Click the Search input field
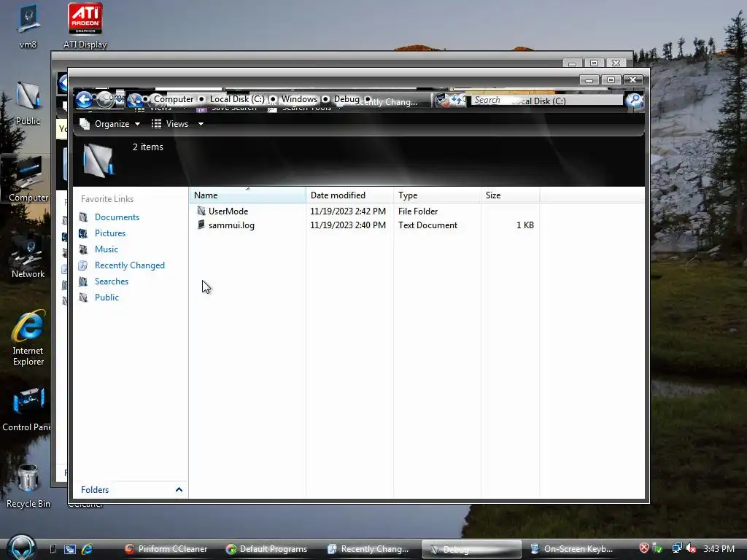 tap(546, 100)
